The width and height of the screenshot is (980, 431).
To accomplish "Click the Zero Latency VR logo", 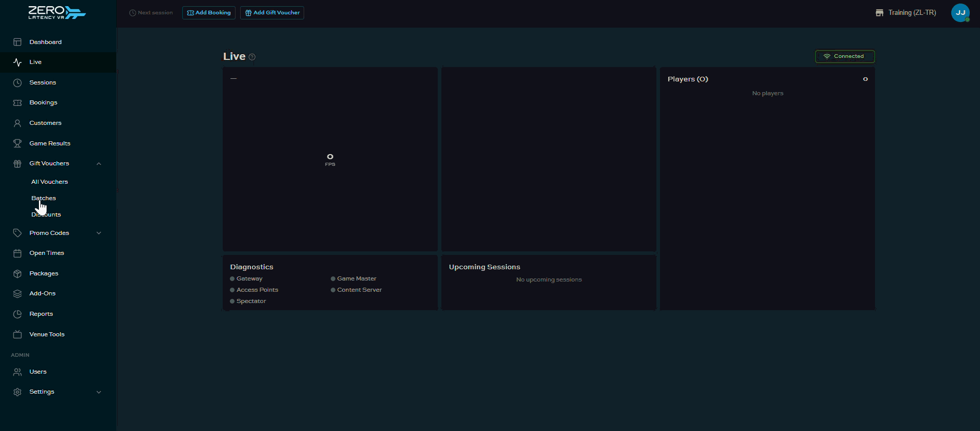I will coord(57,13).
